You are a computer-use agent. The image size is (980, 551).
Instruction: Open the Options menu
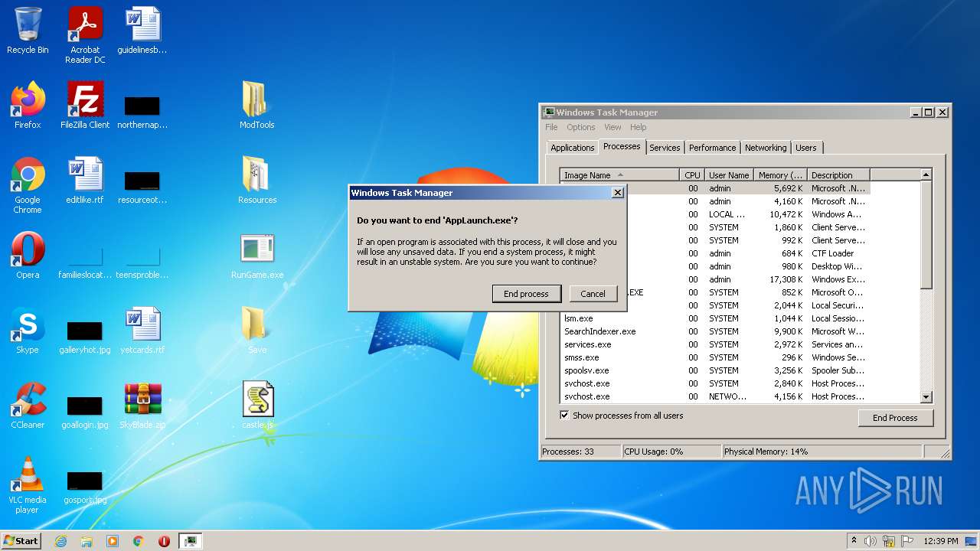(580, 127)
